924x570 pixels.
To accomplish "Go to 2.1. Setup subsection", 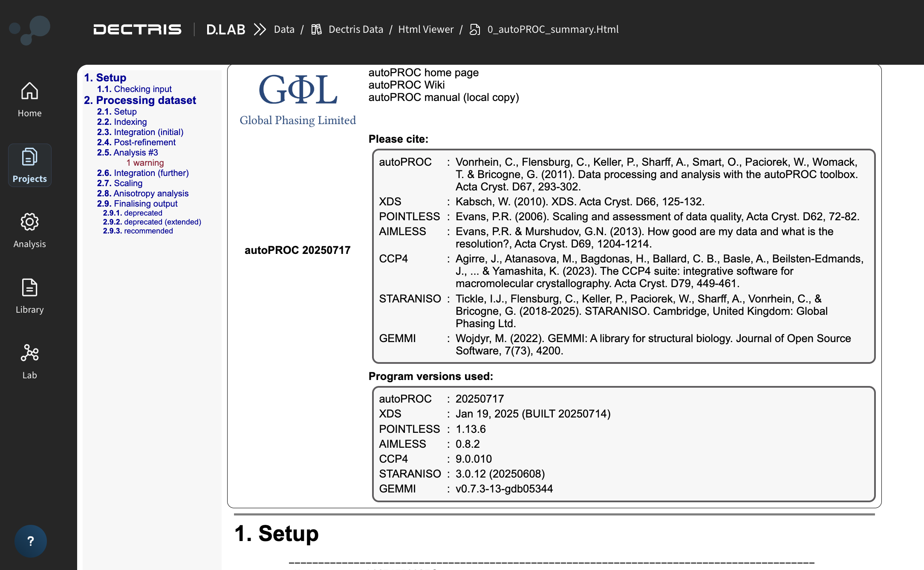I will (x=117, y=112).
